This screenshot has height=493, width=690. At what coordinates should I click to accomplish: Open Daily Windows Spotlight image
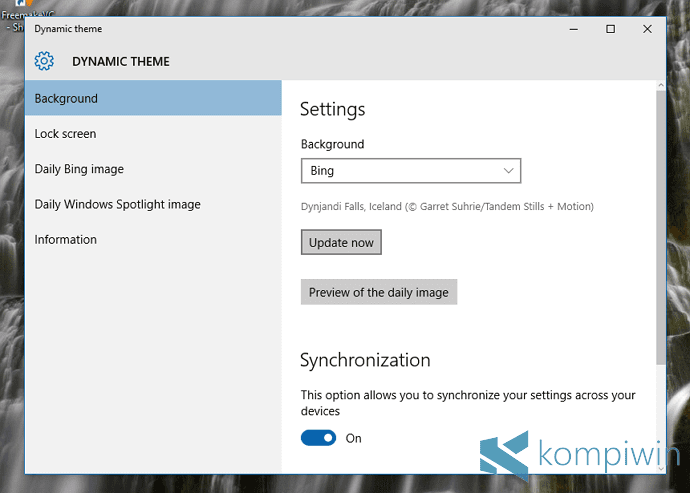pyautogui.click(x=153, y=204)
